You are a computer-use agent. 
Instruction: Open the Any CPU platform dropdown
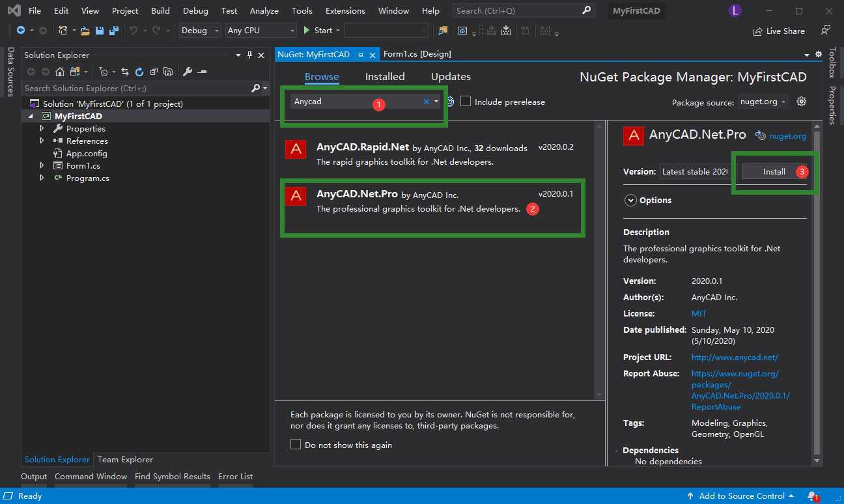pos(261,31)
